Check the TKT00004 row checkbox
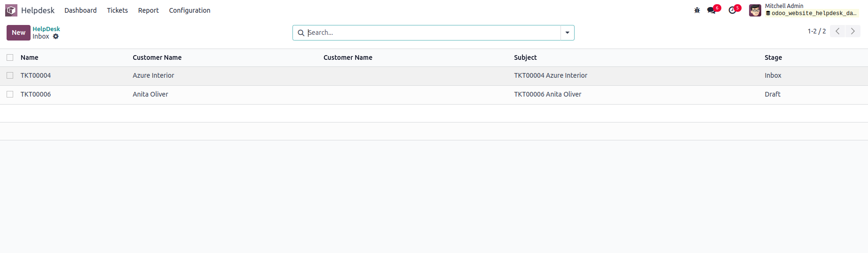The height and width of the screenshot is (253, 868). point(10,75)
